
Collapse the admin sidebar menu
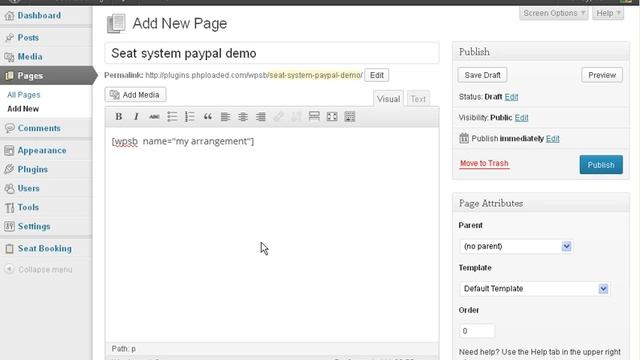tap(39, 269)
